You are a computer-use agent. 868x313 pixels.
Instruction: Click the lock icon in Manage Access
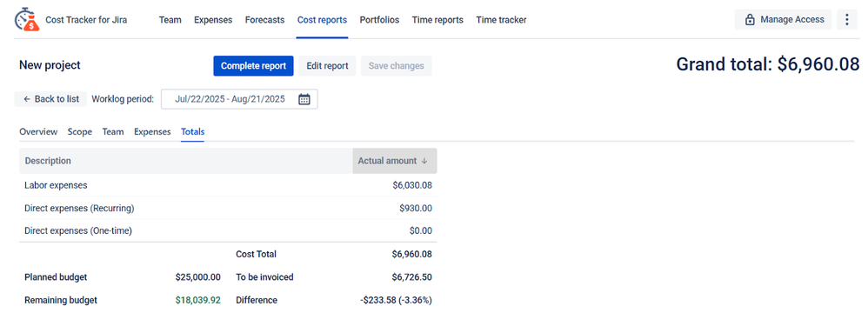tap(750, 20)
